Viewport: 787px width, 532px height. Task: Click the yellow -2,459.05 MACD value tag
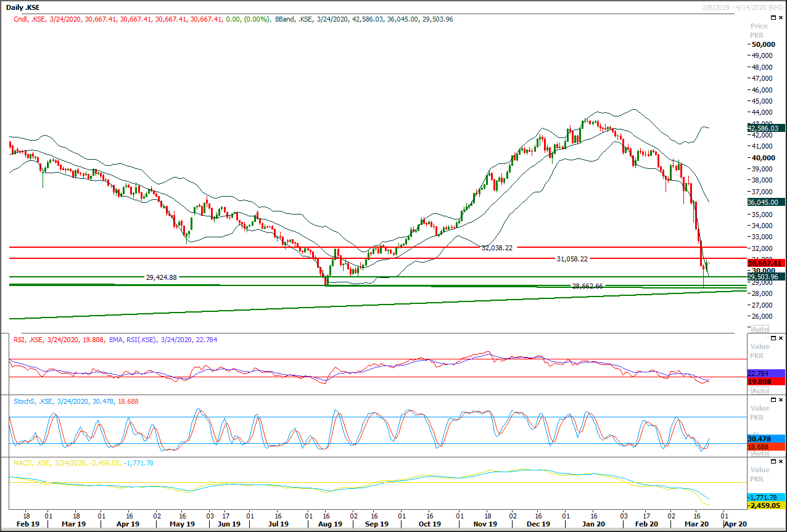(x=765, y=505)
